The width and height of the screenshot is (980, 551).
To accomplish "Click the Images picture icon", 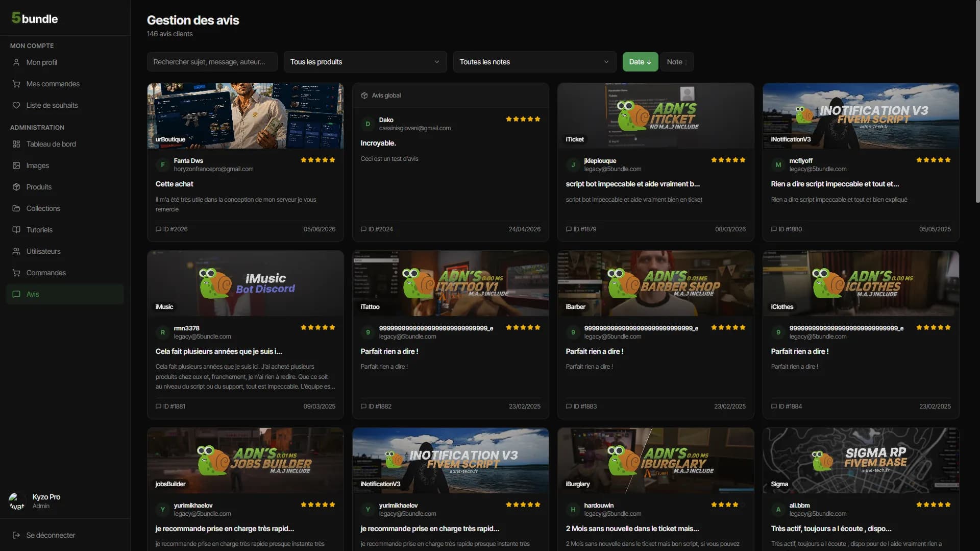I will [x=16, y=165].
